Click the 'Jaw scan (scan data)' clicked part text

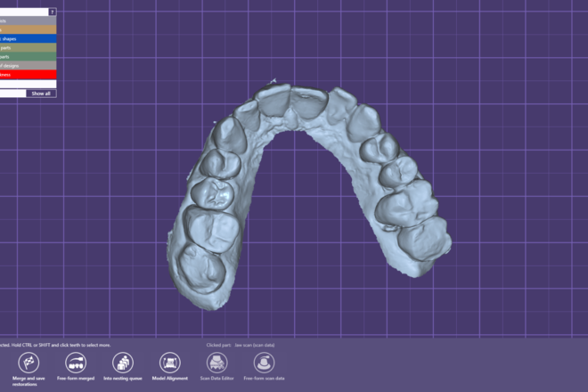[x=254, y=345]
